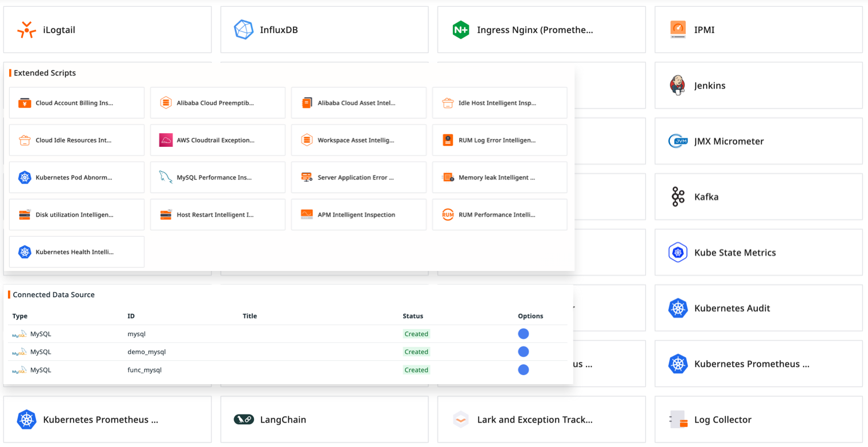Click the 'Jenkins' card label
Screen dimensions: 868x447
point(710,86)
